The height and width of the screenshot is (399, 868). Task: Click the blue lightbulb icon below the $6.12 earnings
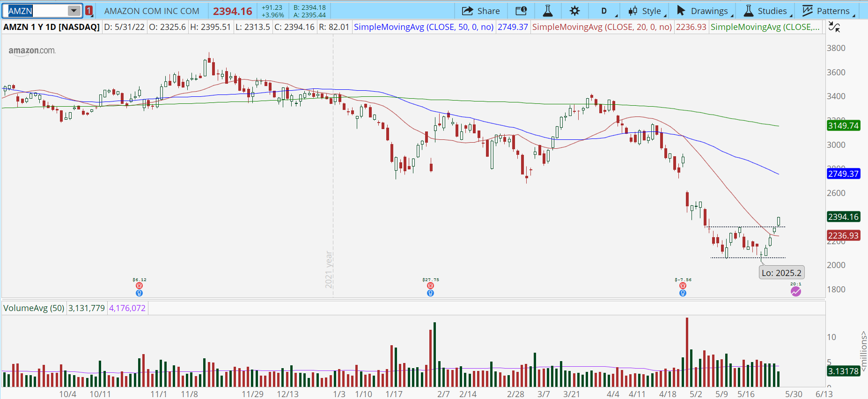coord(139,293)
